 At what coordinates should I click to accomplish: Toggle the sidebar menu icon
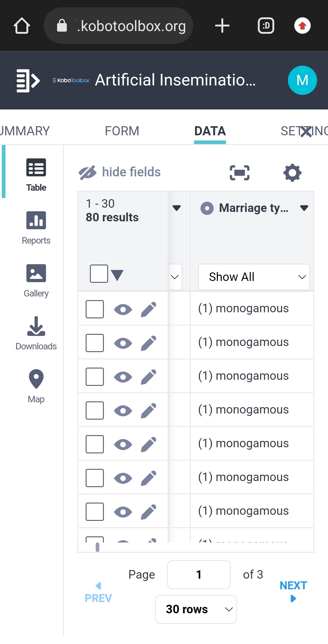click(28, 81)
